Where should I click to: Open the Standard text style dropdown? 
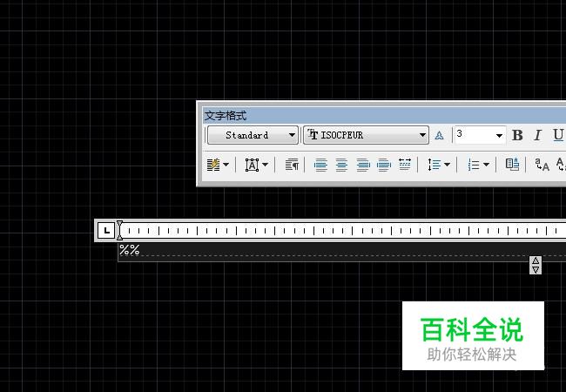point(253,135)
